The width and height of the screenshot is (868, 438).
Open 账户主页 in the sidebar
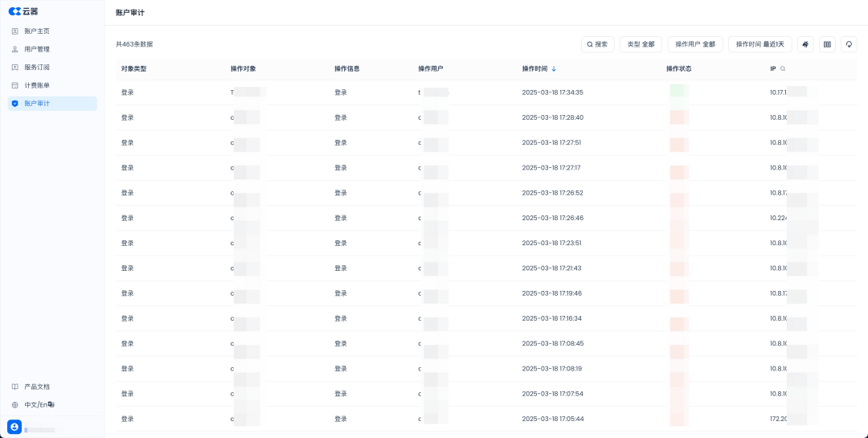coord(52,31)
